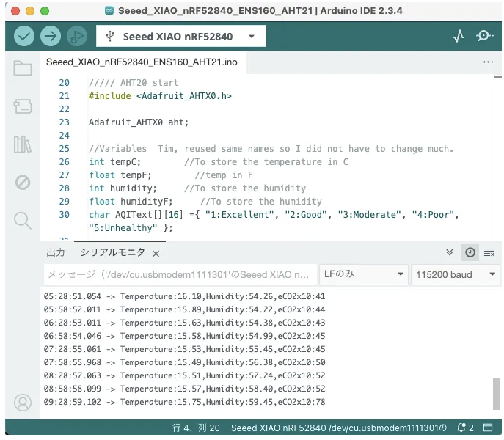Image resolution: width=504 pixels, height=440 pixels.
Task: Click line number 21 in the gutter
Action: pos(65,96)
